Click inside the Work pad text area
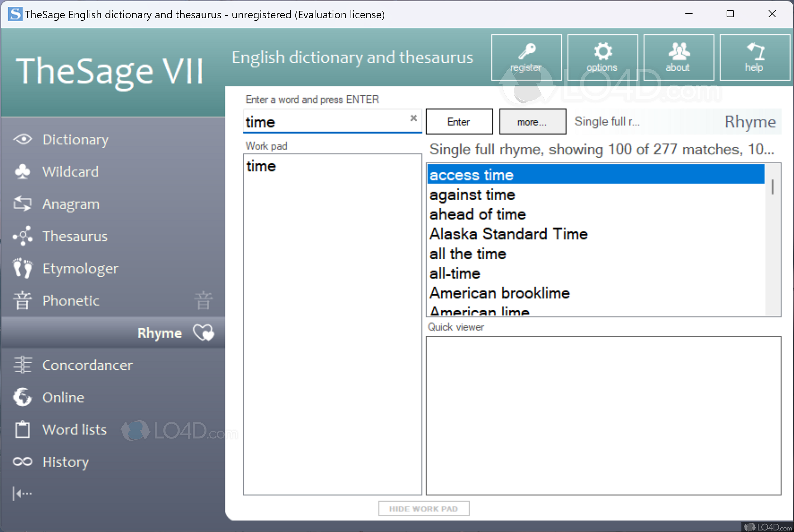This screenshot has height=532, width=794. pos(332,325)
